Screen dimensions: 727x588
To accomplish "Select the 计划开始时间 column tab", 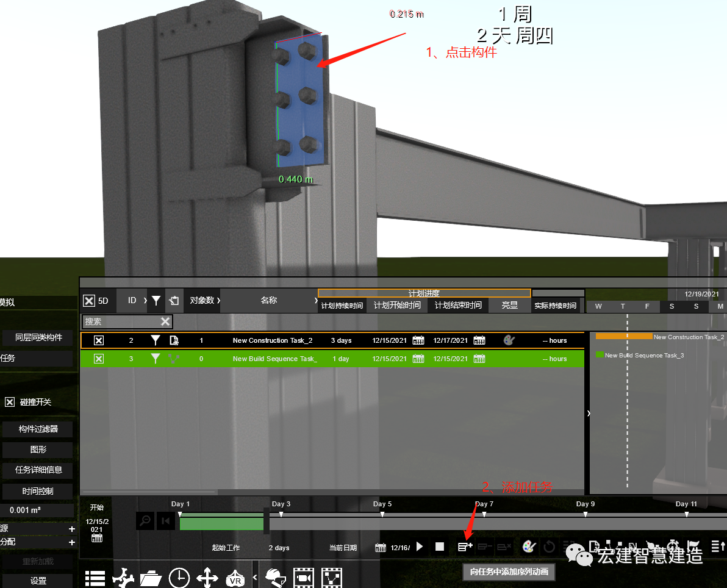I will point(397,305).
